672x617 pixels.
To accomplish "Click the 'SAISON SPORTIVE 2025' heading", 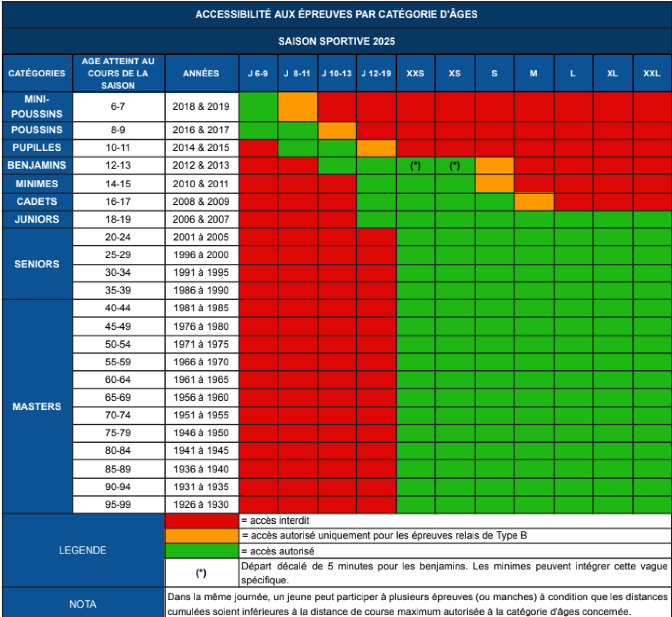I will click(x=336, y=41).
